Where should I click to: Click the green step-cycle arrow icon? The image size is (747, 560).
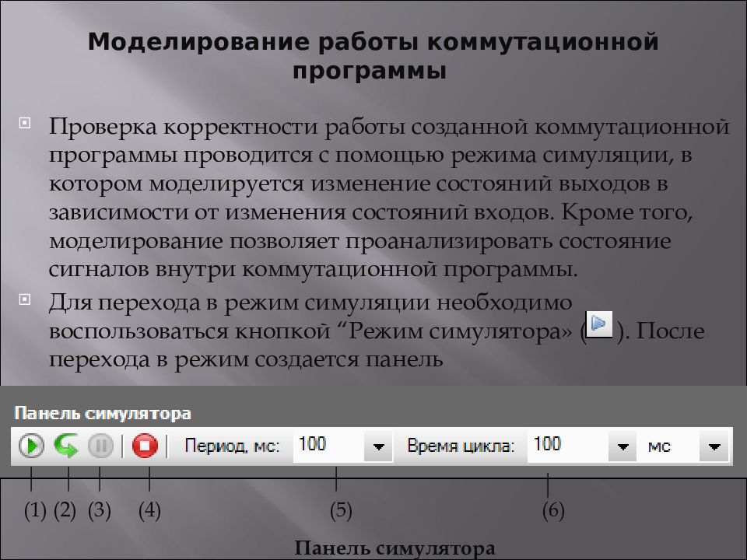tap(66, 446)
